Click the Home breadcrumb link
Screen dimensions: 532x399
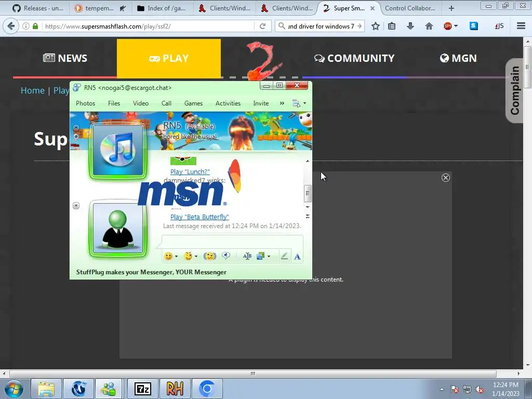coord(33,90)
